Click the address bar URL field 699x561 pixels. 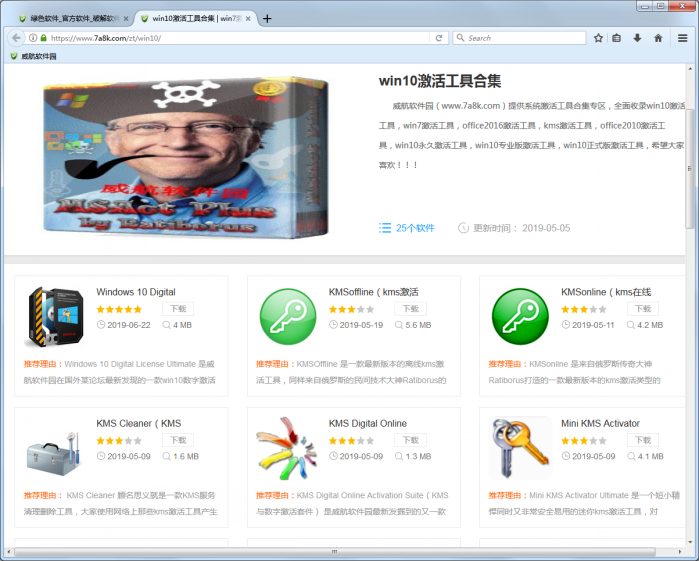[238, 38]
